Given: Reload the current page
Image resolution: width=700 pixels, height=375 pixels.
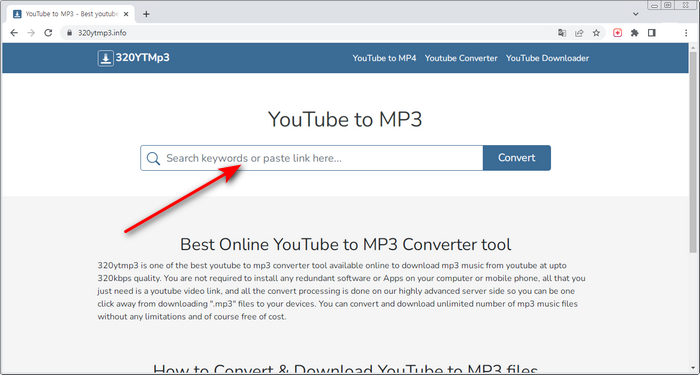Looking at the screenshot, I should (x=48, y=33).
